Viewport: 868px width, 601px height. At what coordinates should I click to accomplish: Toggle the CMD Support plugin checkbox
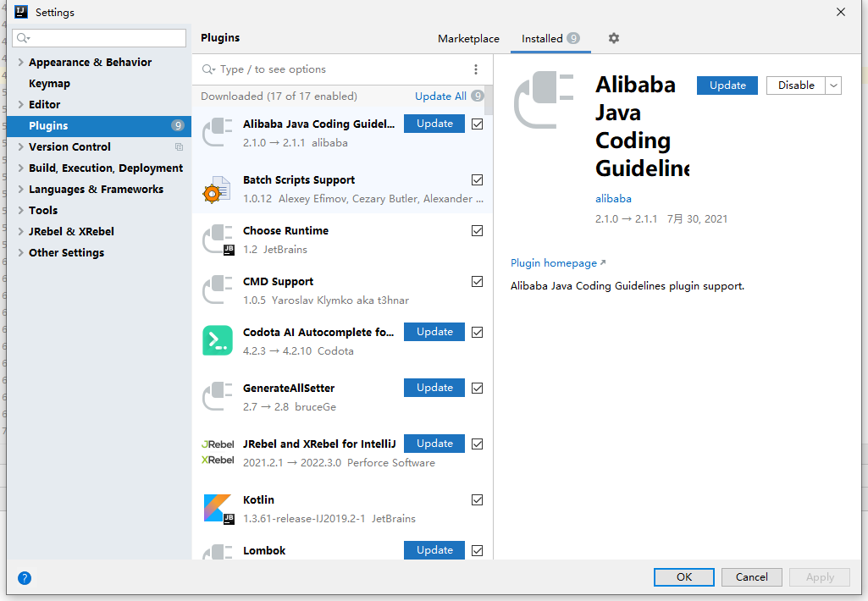tap(478, 282)
